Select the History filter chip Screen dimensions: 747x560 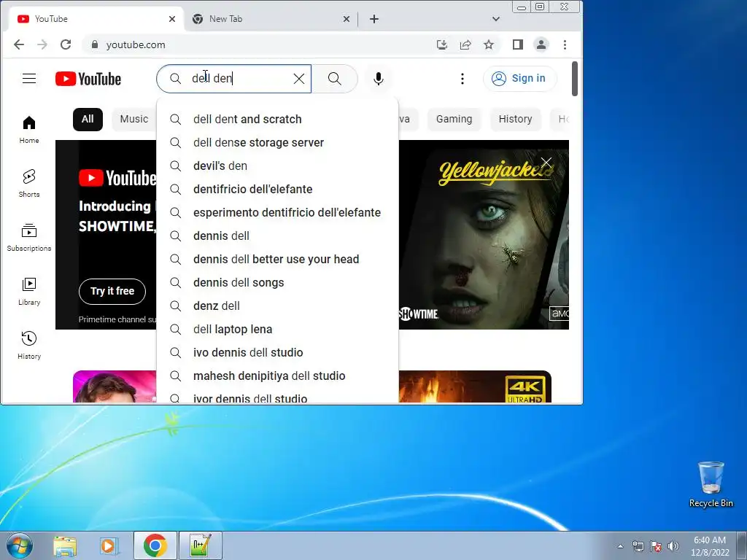tap(515, 119)
